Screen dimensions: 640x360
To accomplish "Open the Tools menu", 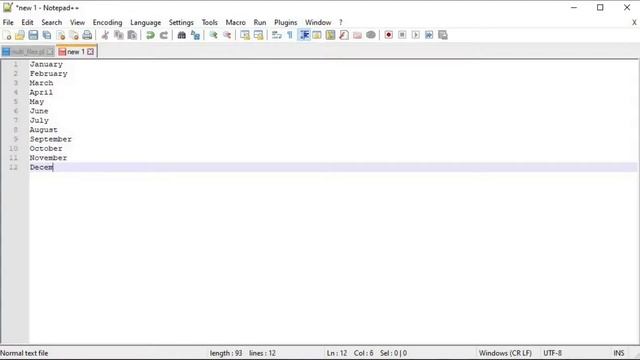I will click(210, 22).
